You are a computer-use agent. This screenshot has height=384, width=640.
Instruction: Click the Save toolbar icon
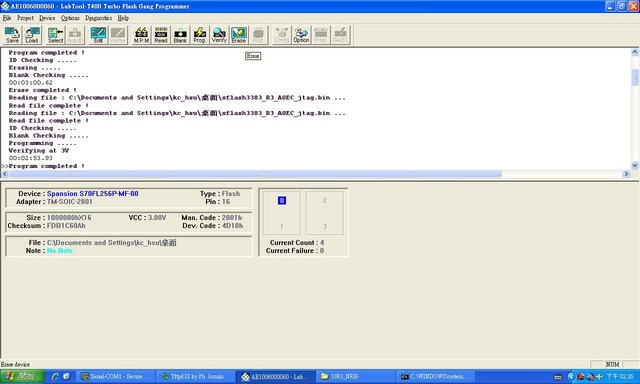pyautogui.click(x=12, y=35)
